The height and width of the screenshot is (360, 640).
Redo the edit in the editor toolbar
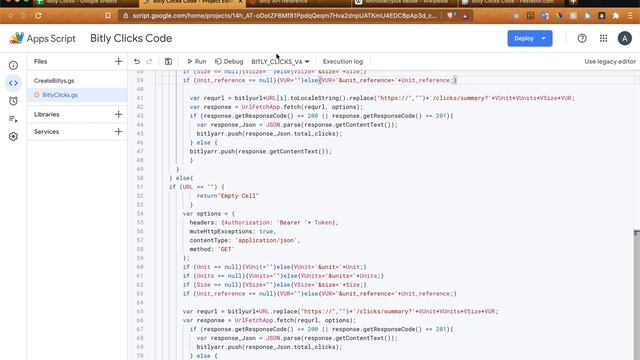coord(149,62)
